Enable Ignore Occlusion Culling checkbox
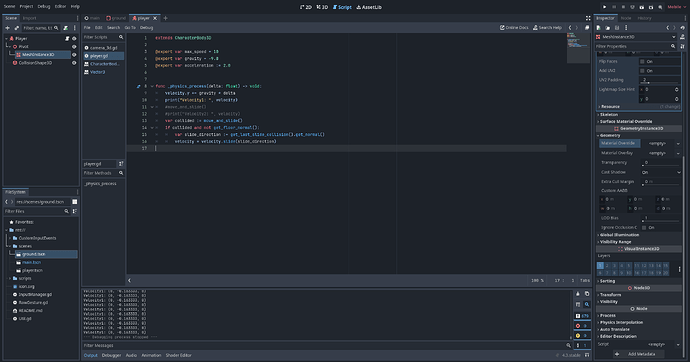 coord(644,228)
